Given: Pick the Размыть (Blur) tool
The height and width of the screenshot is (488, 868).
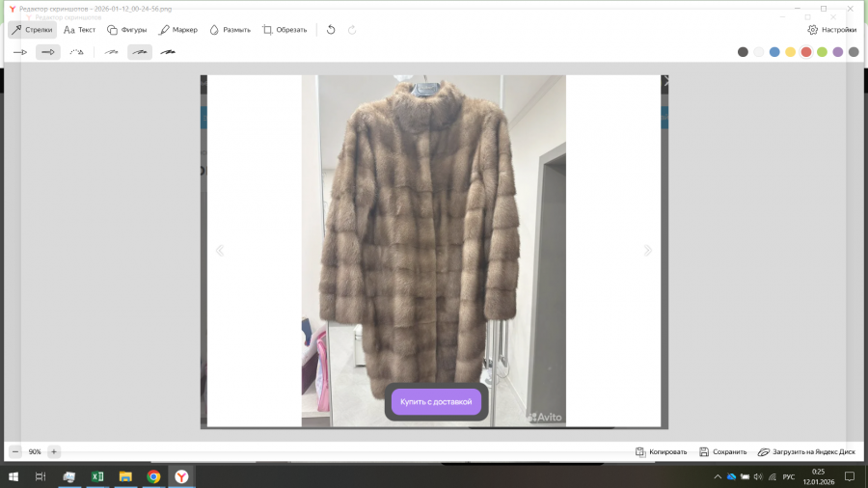Looking at the screenshot, I should 230,30.
